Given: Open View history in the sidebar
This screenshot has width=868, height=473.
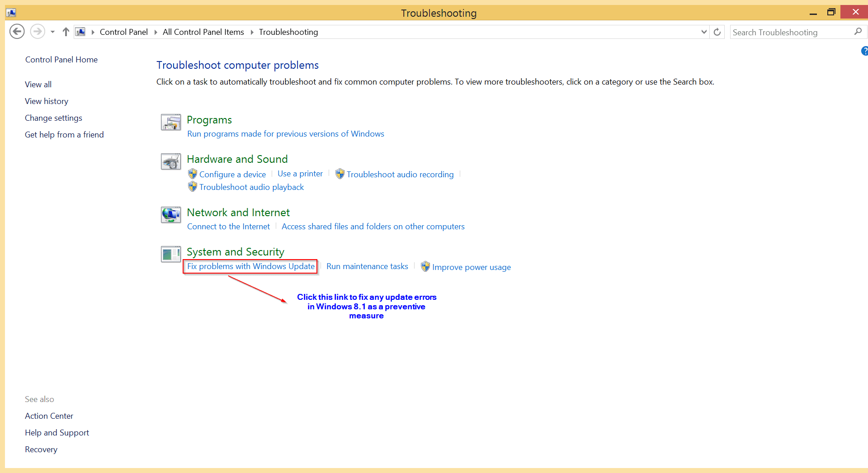Looking at the screenshot, I should pos(47,101).
